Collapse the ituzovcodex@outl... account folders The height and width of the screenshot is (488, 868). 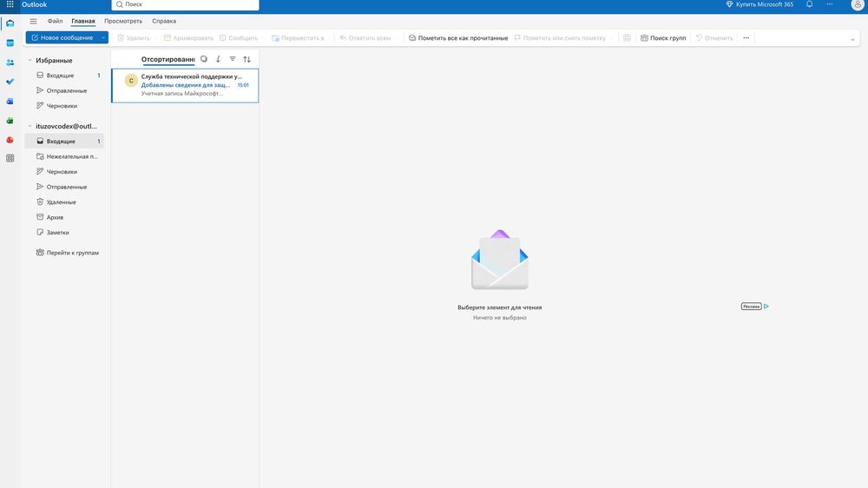(30, 126)
